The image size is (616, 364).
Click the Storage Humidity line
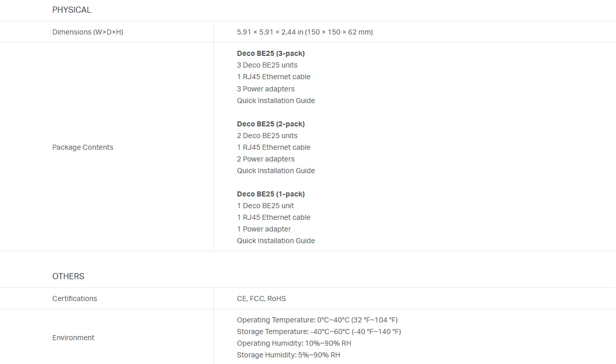coord(288,355)
